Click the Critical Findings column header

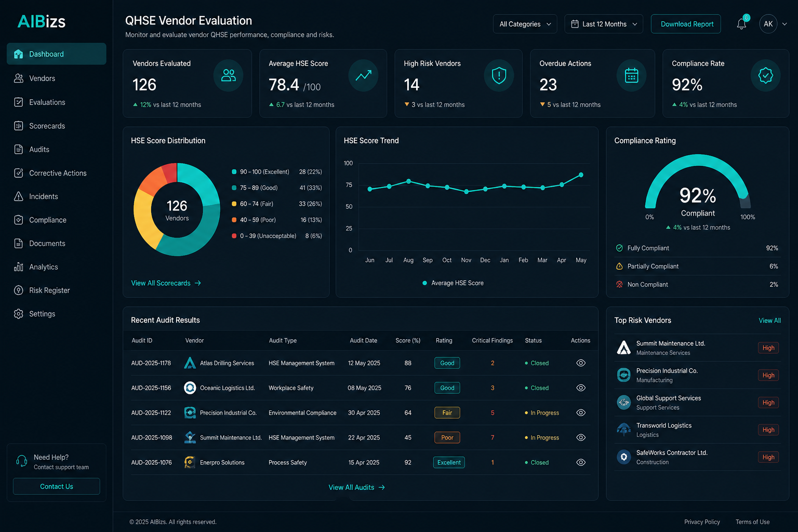pyautogui.click(x=492, y=341)
